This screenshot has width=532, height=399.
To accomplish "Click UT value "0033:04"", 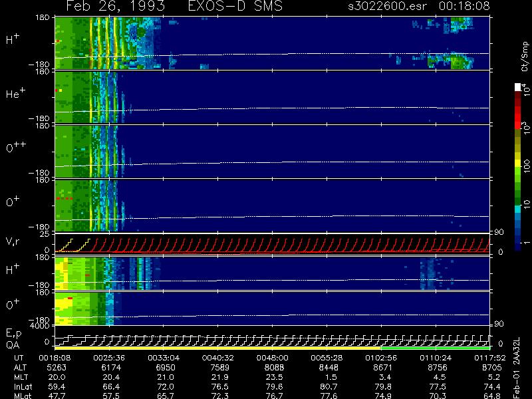I will click(163, 358).
